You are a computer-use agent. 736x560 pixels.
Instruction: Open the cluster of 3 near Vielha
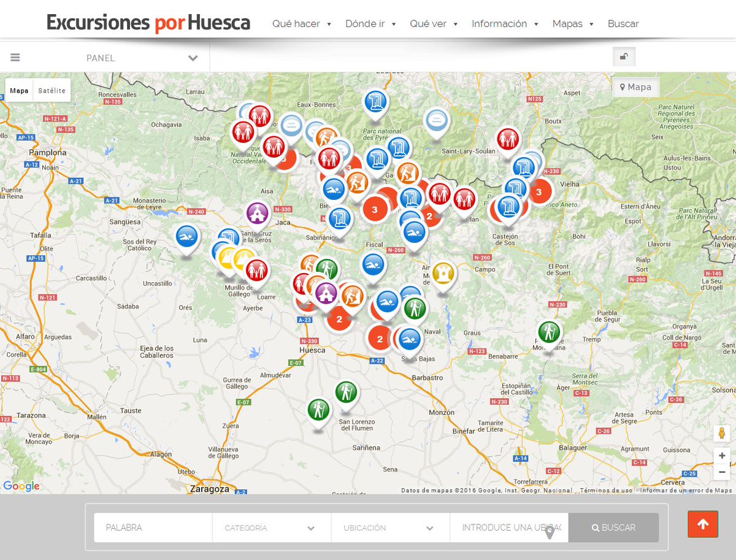[539, 193]
